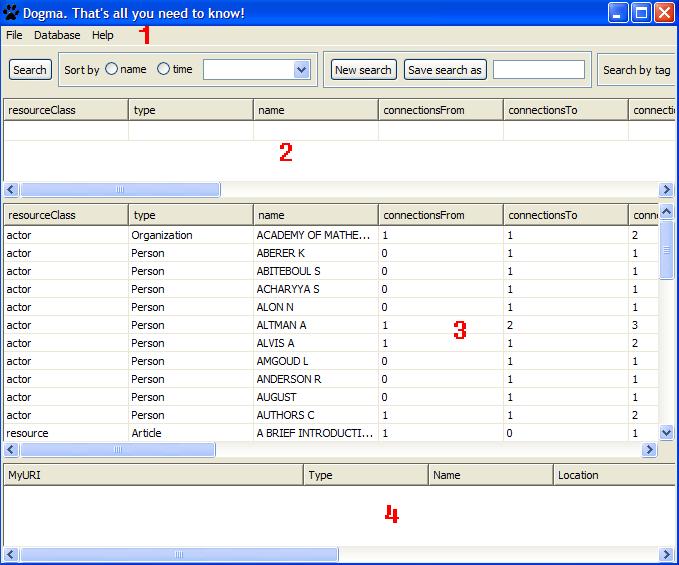Click down arrow of results vertical scrollbar
Viewport: 679px width, 565px height.
[666, 432]
